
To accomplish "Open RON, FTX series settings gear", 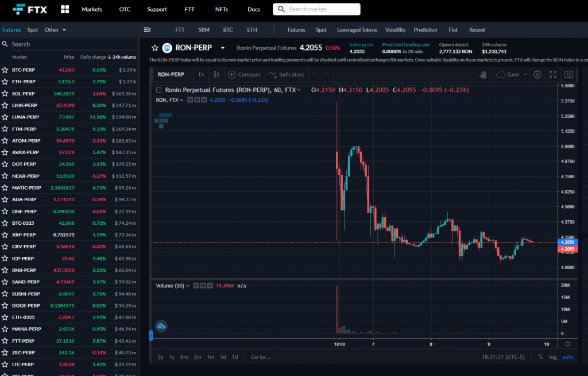I will pos(197,100).
